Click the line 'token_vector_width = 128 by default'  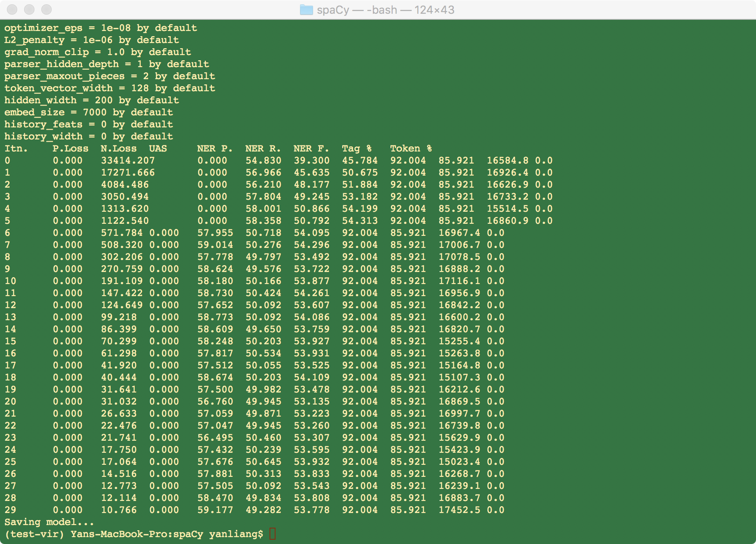[110, 88]
